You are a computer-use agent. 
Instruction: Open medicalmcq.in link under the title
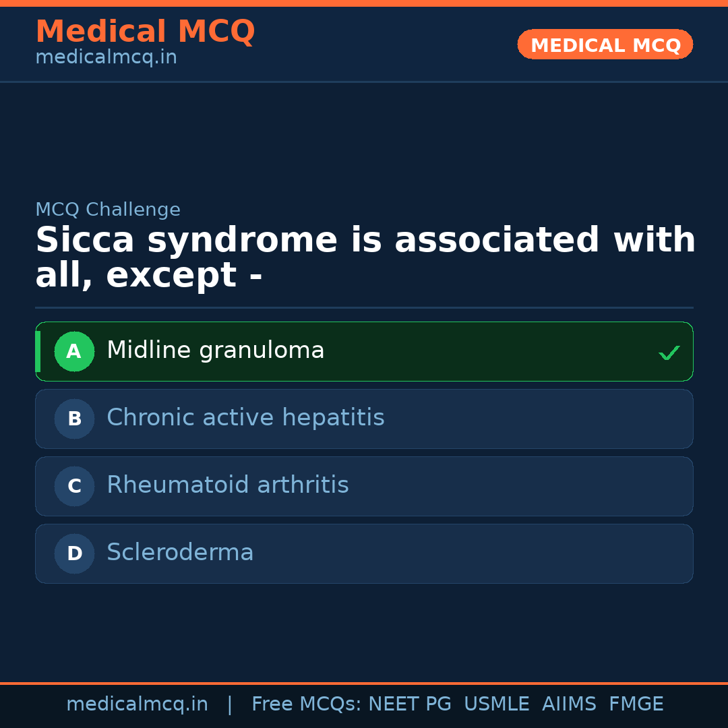106,58
